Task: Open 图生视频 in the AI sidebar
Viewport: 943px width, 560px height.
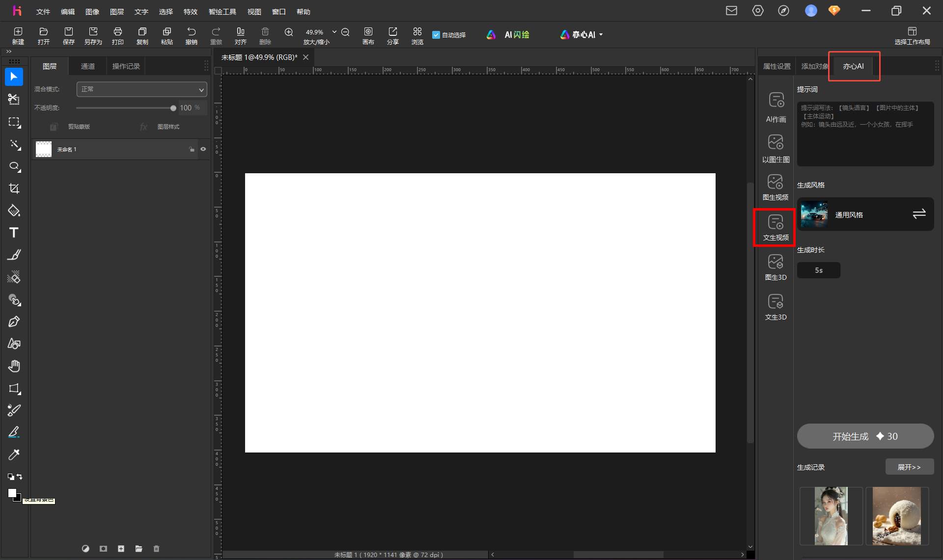Action: [x=776, y=187]
